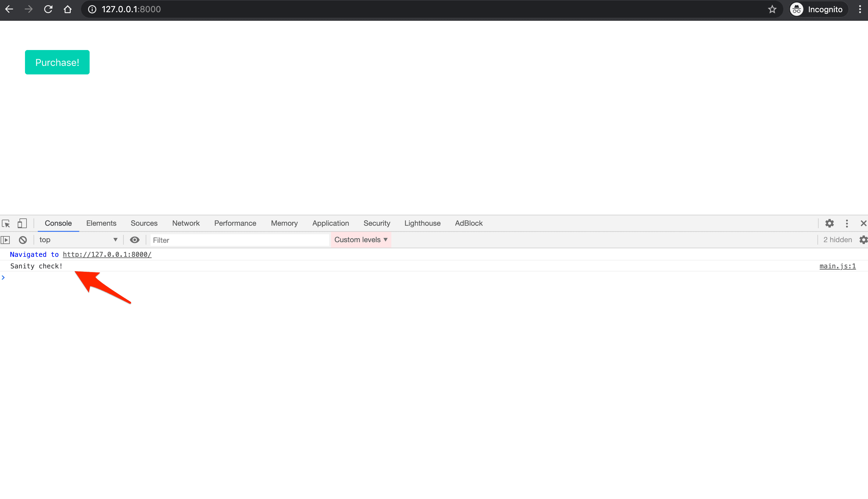This screenshot has width=868, height=499.
Task: Go to the home page icon
Action: point(67,9)
